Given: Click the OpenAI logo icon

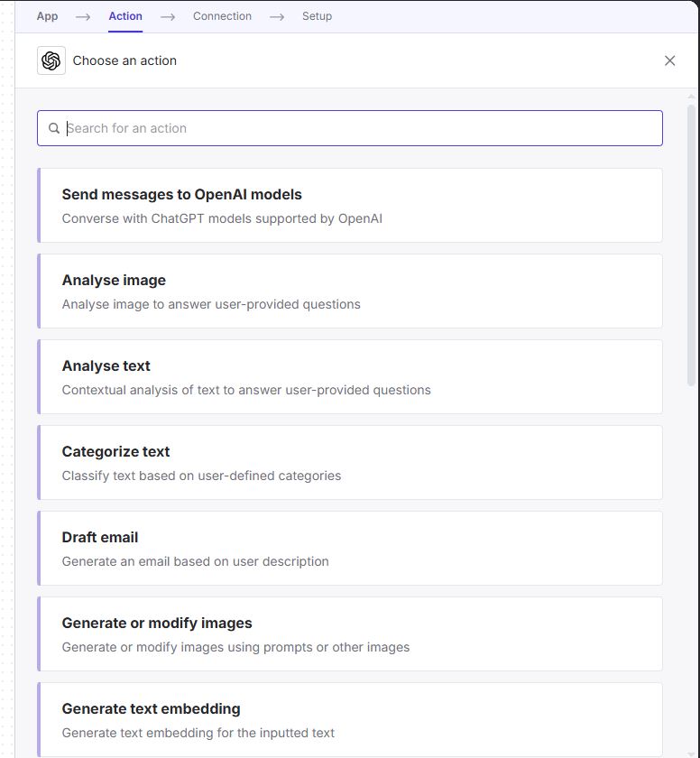Looking at the screenshot, I should (x=51, y=60).
